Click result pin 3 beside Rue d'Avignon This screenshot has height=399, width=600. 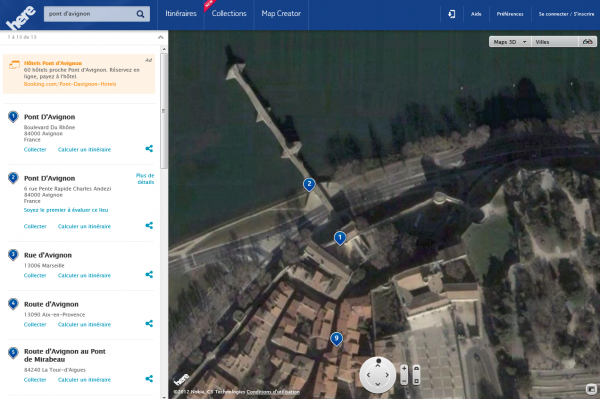[13, 255]
